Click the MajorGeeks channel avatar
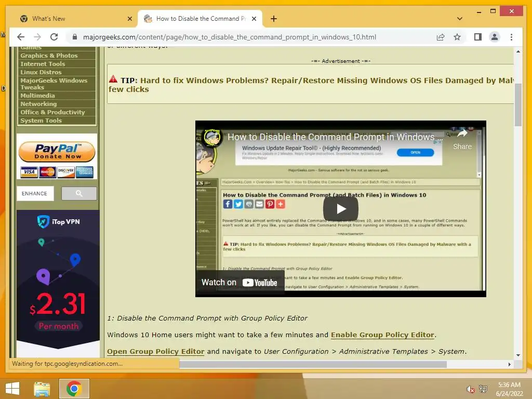 [212, 137]
